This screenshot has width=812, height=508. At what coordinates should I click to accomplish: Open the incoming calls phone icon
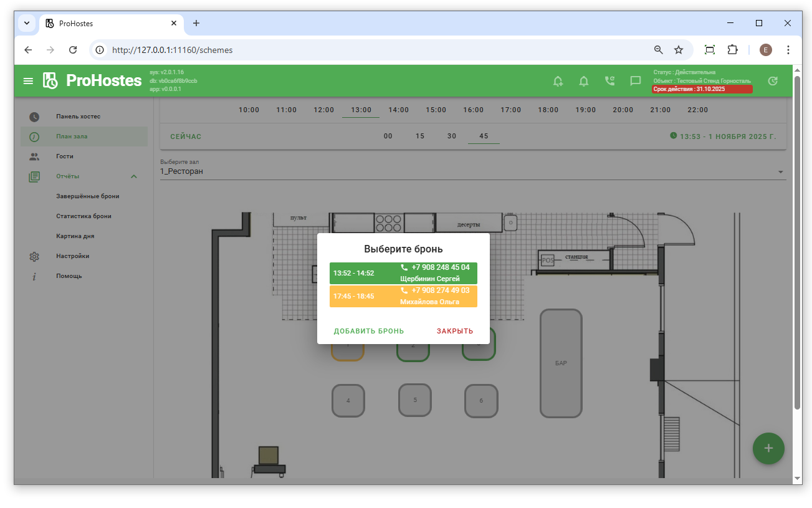pos(609,81)
